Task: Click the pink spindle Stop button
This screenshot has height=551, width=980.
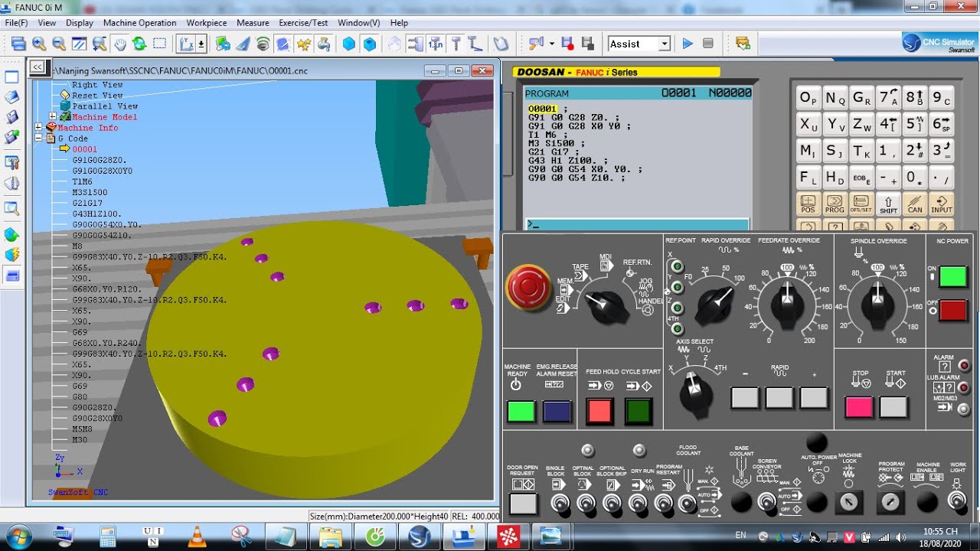Action: click(x=859, y=406)
